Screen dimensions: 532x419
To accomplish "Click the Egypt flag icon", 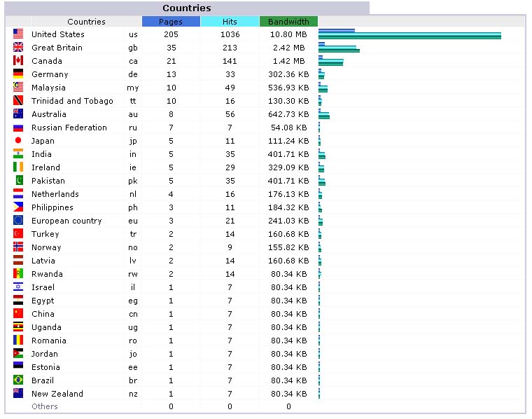I will 18,300.
